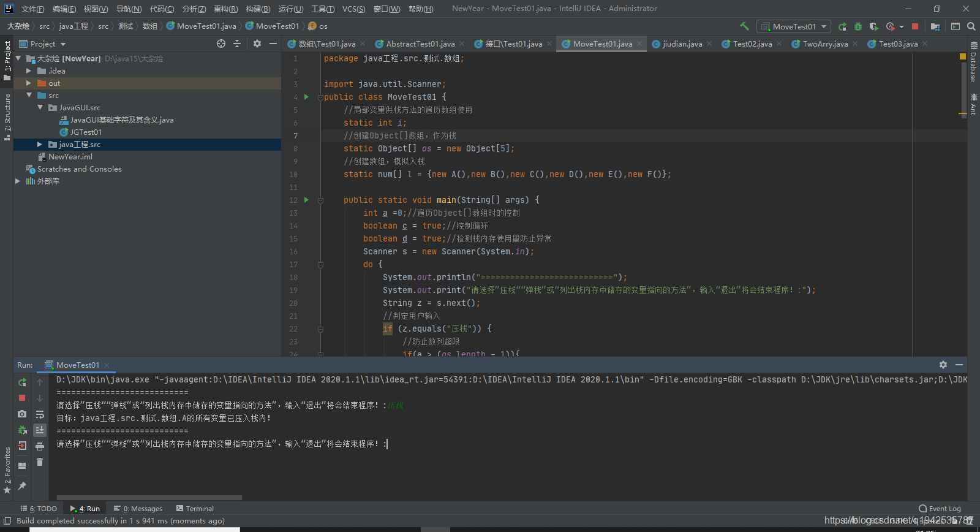Switch to the jiudian.java editor tab

coord(682,44)
